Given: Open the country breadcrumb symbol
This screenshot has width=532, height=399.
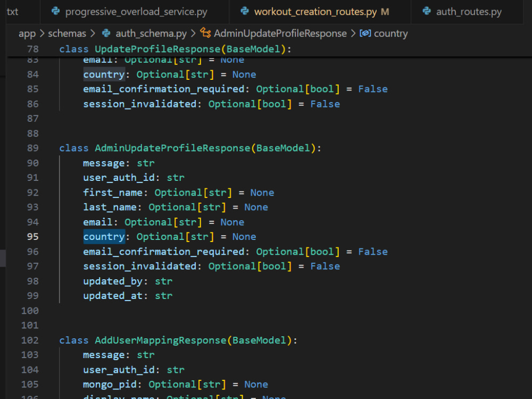Looking at the screenshot, I should coord(390,34).
